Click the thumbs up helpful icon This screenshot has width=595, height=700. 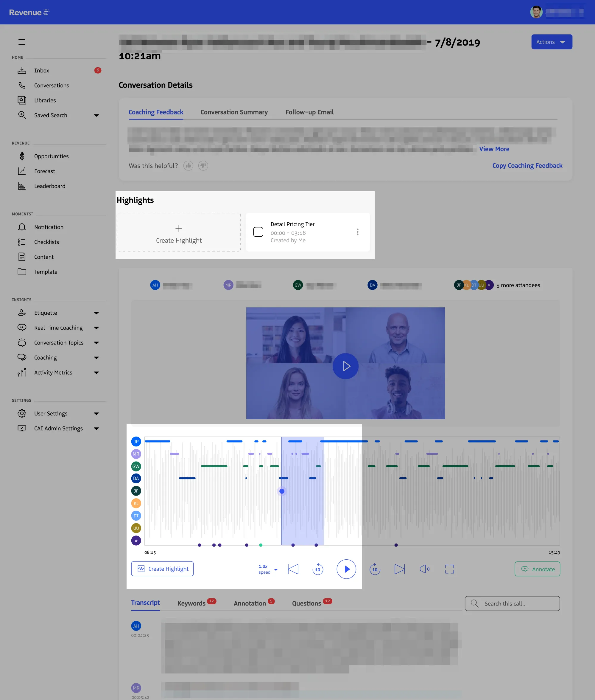pos(188,166)
